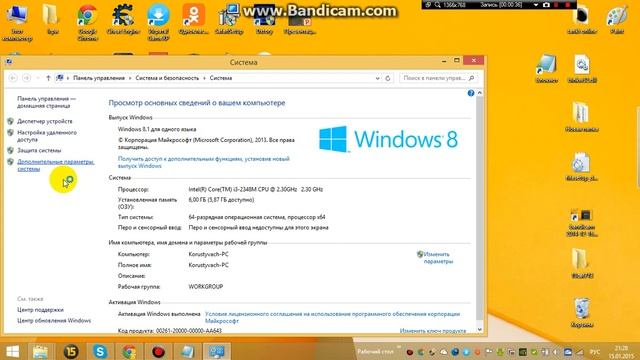This screenshot has height=360, width=640.
Task: Click language indicator РУС in tray
Action: pos(595,352)
